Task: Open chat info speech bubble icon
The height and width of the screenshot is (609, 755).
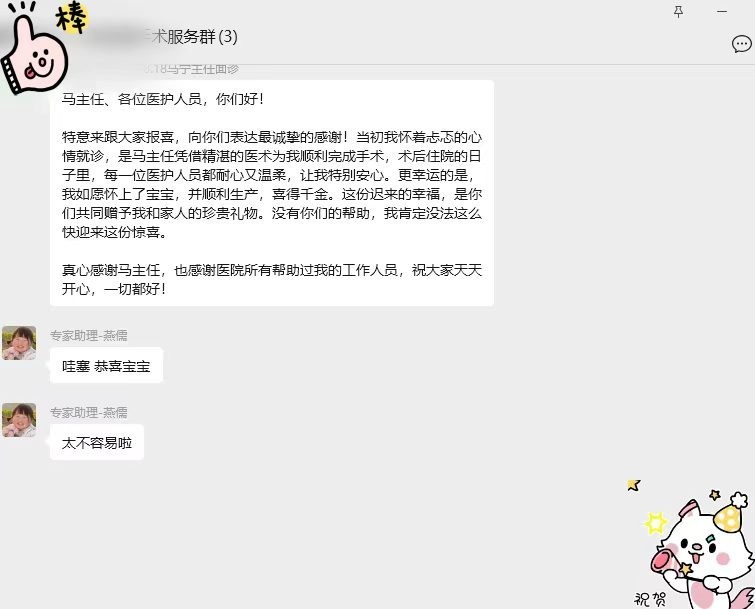Action: click(x=742, y=44)
